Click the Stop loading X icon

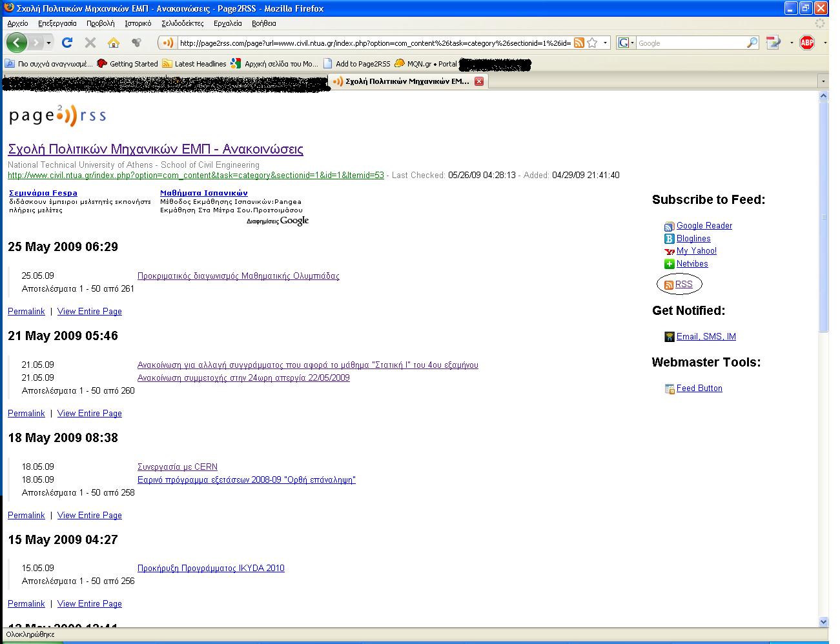point(90,43)
